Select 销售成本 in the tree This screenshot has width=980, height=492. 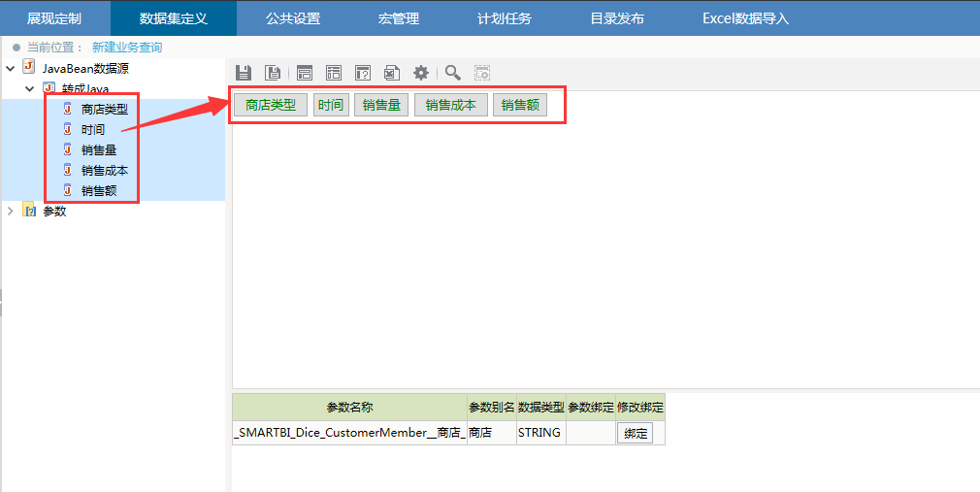pyautogui.click(x=105, y=170)
